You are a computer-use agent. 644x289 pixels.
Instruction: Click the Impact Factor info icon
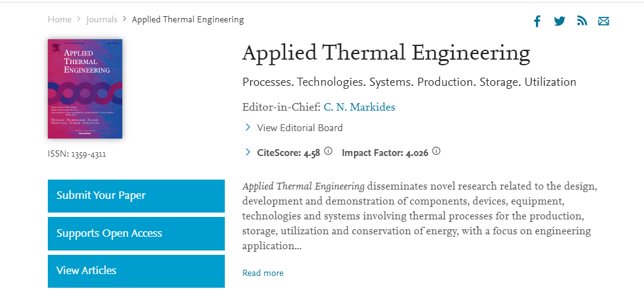(437, 151)
